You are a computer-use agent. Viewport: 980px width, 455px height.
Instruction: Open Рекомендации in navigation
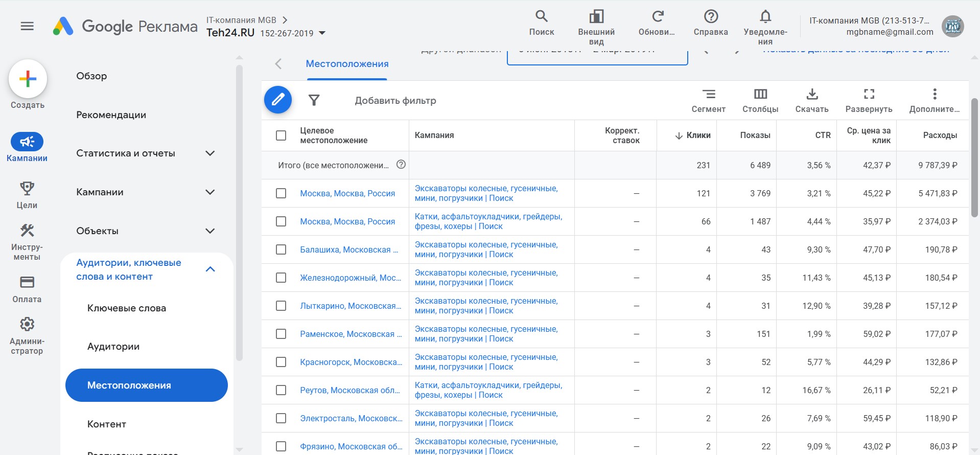[x=111, y=115]
